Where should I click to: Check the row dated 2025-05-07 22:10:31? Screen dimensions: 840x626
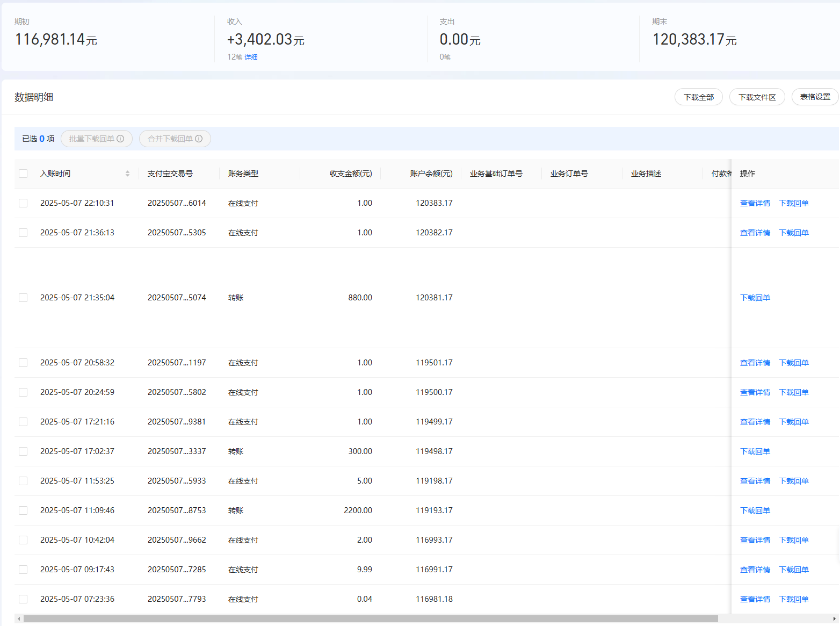coord(23,203)
